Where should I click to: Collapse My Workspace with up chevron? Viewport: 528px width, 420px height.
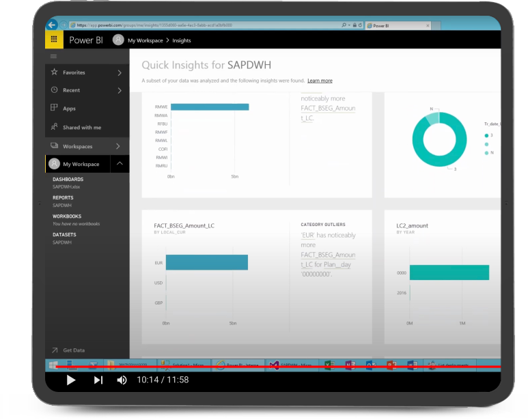(120, 163)
